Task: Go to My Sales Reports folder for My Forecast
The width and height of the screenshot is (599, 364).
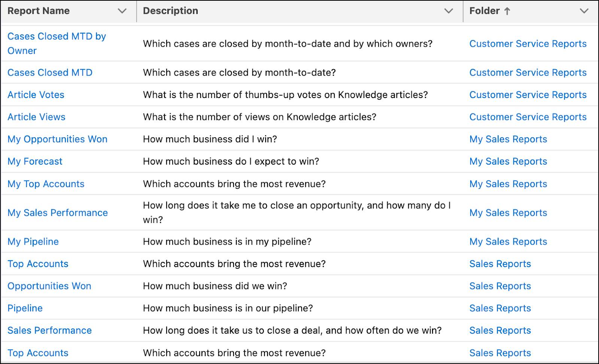Action: (x=508, y=162)
